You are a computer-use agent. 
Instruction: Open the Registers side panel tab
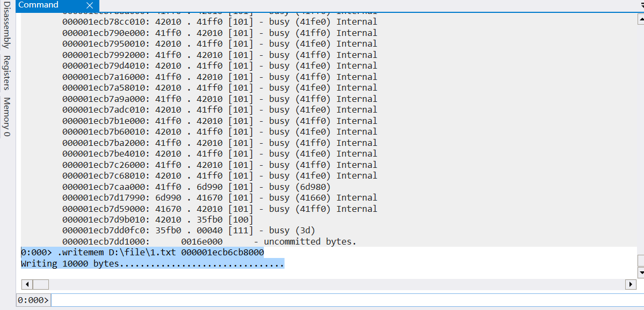tap(6, 72)
